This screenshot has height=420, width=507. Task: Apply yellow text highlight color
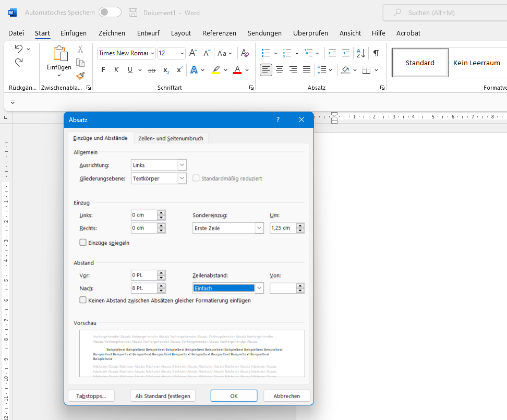pos(216,70)
